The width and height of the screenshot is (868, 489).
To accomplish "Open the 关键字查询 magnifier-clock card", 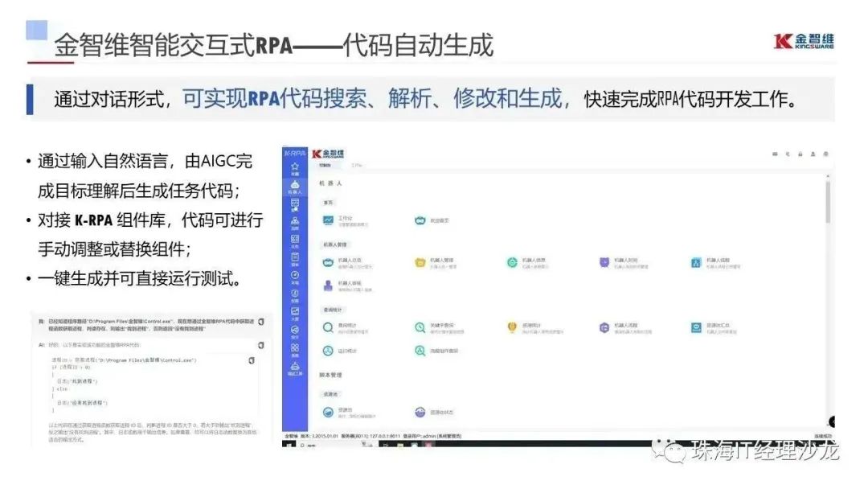I will 439,328.
